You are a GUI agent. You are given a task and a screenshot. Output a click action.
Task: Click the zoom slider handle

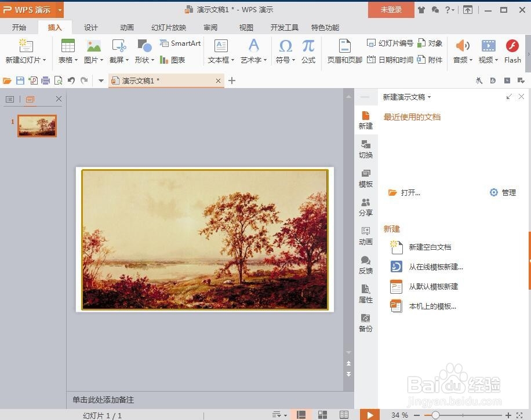point(435,415)
